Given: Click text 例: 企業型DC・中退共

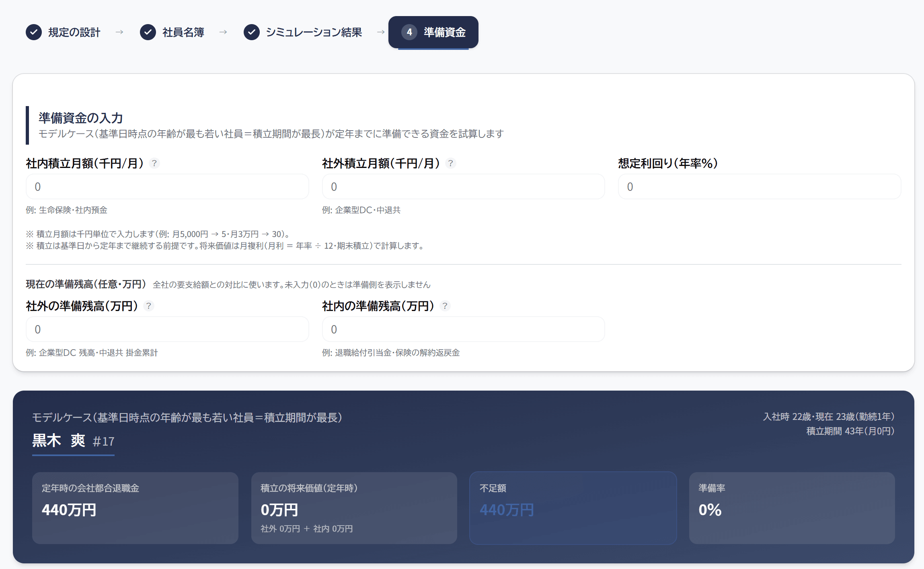Looking at the screenshot, I should [x=361, y=210].
